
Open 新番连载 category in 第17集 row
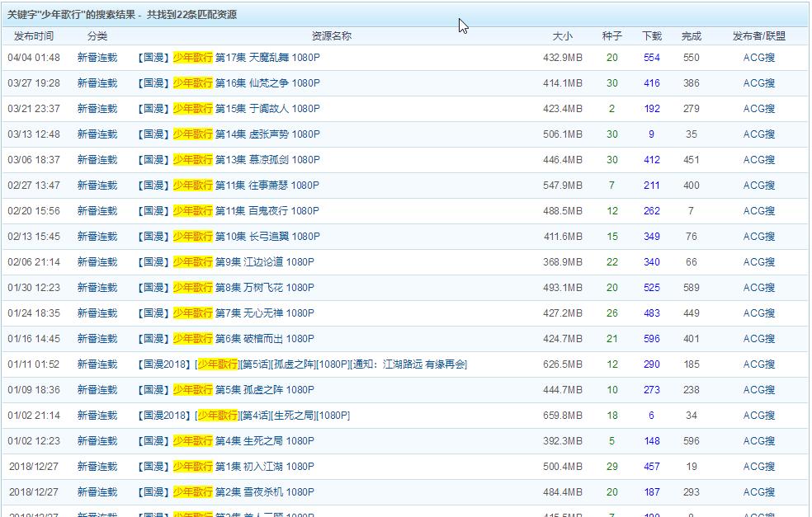97,58
